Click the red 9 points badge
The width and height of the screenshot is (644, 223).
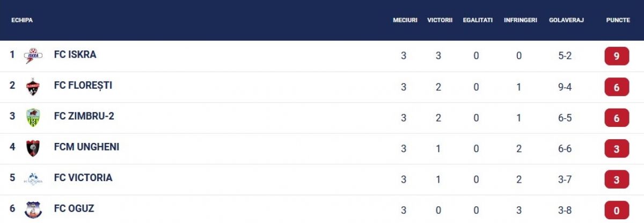click(617, 56)
